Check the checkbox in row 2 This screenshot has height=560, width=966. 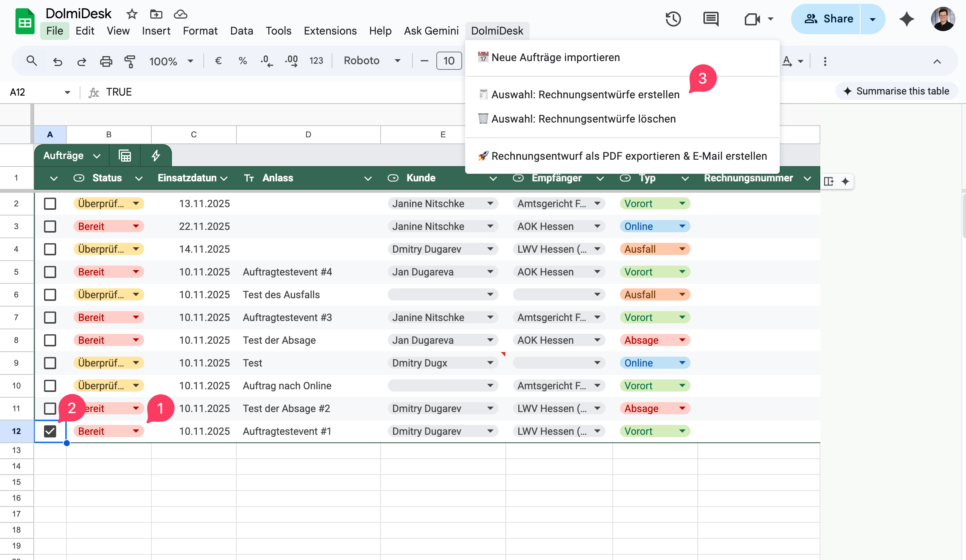point(50,203)
